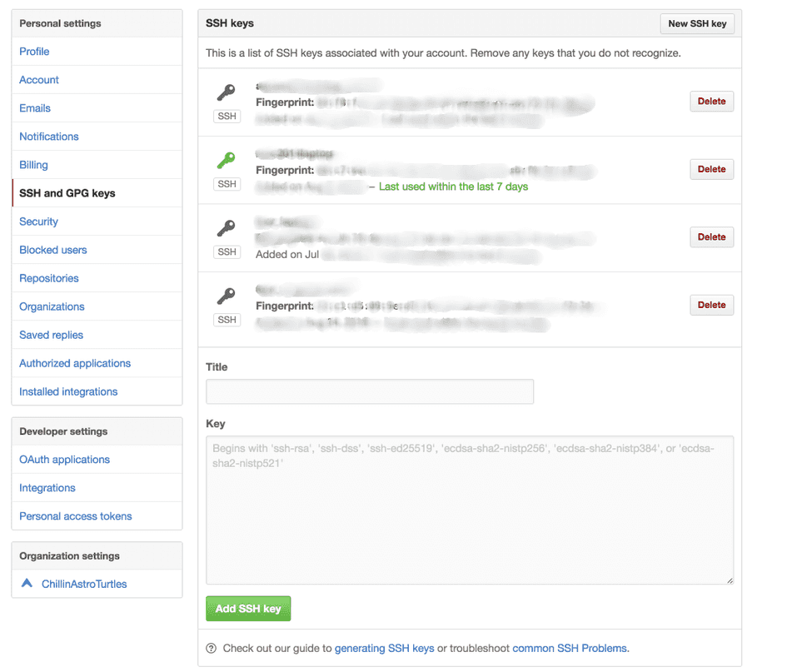Viewport: 787px width, 672px height.
Task: Open the New SSH key form
Action: point(697,23)
